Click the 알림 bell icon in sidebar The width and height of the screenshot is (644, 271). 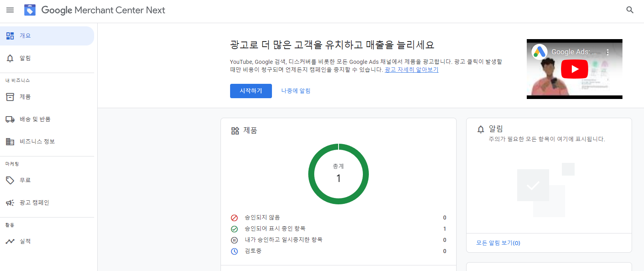click(10, 58)
